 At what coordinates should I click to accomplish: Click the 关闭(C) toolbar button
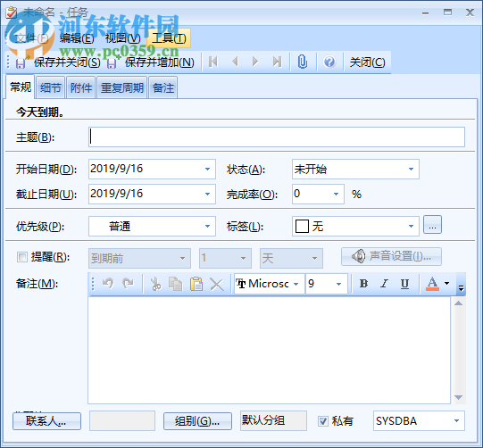pyautogui.click(x=367, y=62)
